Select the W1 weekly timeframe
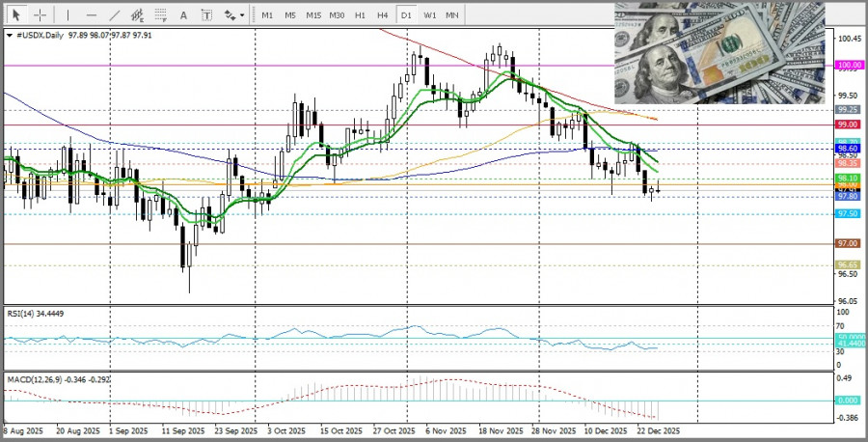 [x=429, y=15]
